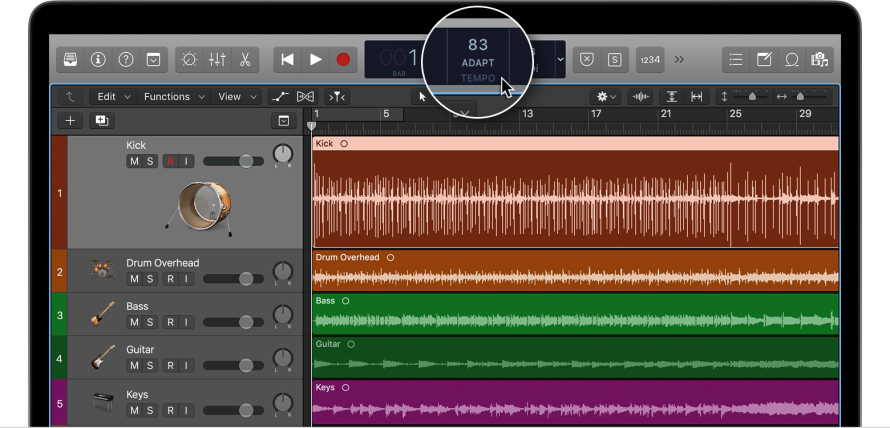Click the Waveform Zoom button
This screenshot has height=428, width=890.
click(641, 97)
